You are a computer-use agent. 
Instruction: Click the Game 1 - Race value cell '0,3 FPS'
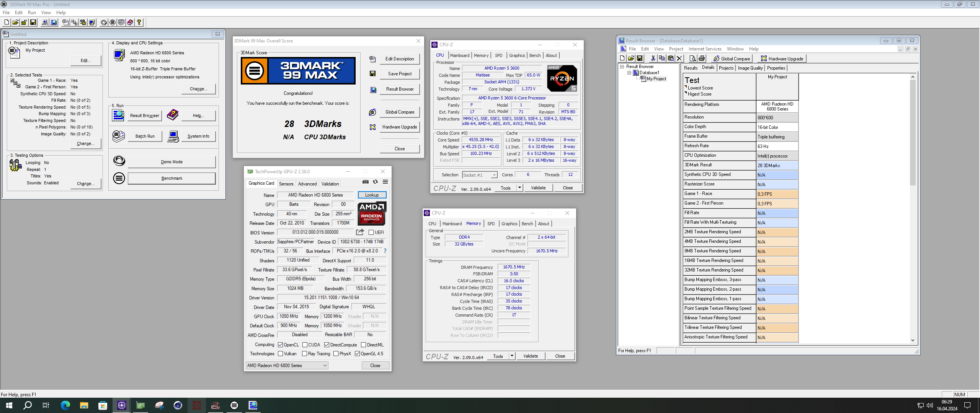coord(777,194)
